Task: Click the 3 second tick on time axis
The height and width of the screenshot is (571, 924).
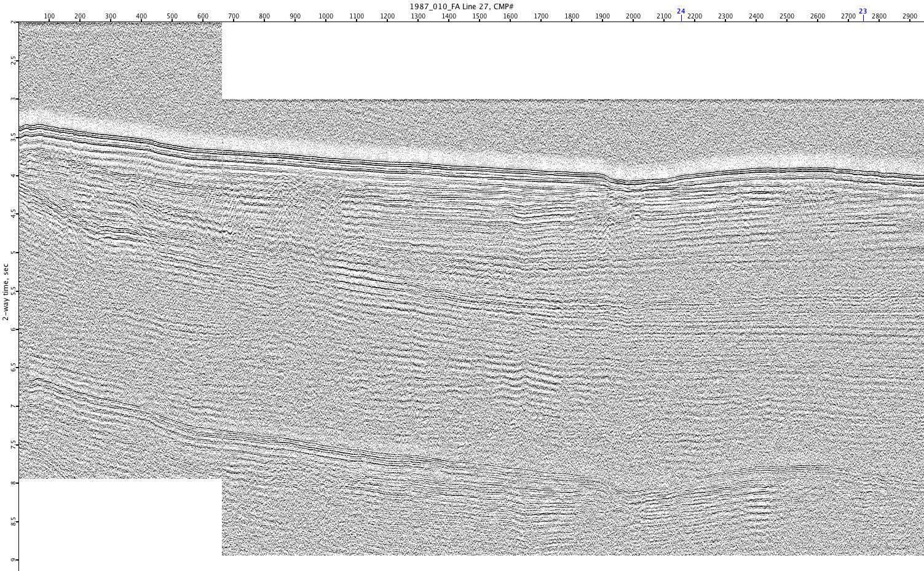Action: point(13,99)
